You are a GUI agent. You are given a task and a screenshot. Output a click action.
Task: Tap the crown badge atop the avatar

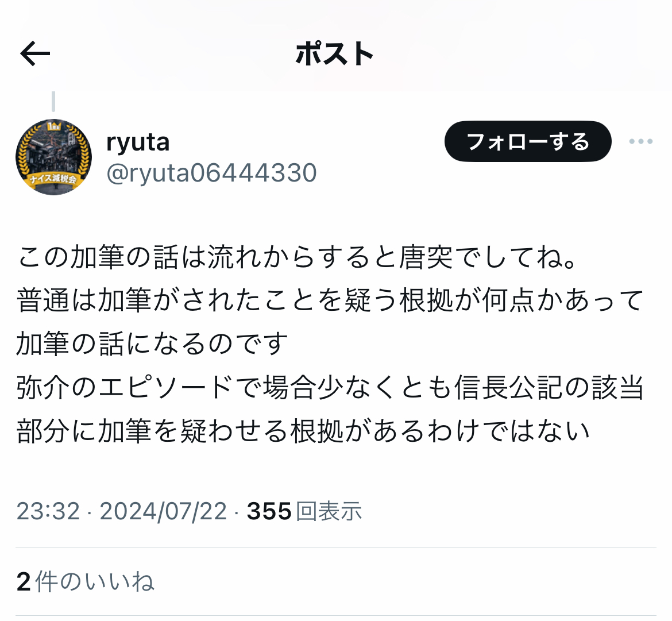55,126
